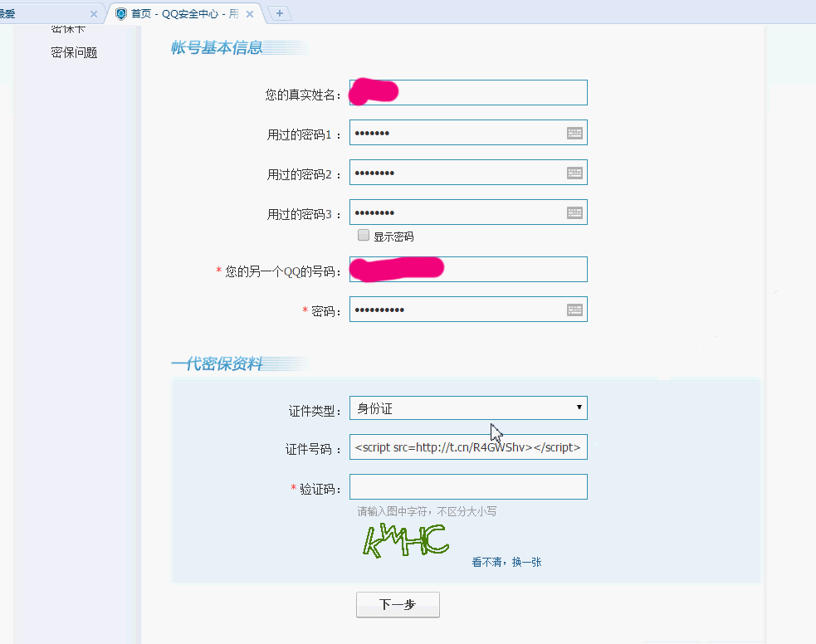Click the 显示密码 label text
The height and width of the screenshot is (644, 816).
point(393,237)
